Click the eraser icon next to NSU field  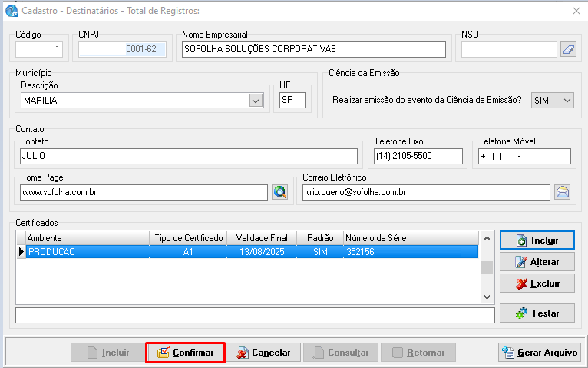568,50
